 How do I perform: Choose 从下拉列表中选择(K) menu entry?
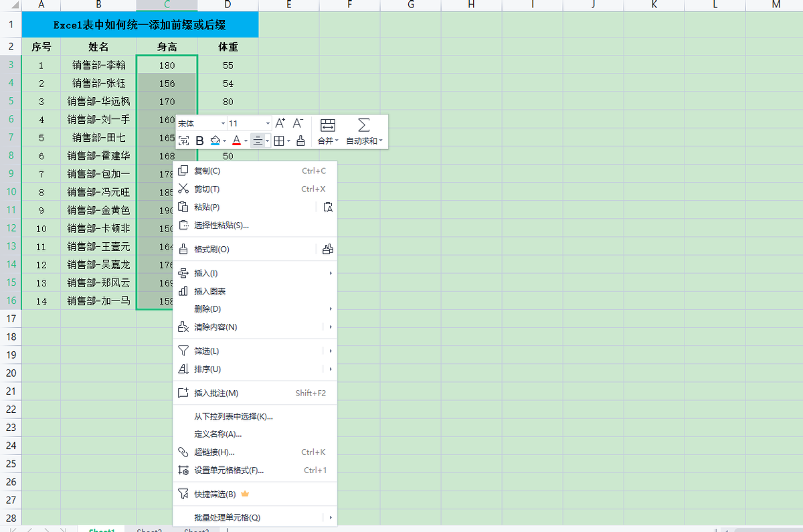tap(255, 416)
